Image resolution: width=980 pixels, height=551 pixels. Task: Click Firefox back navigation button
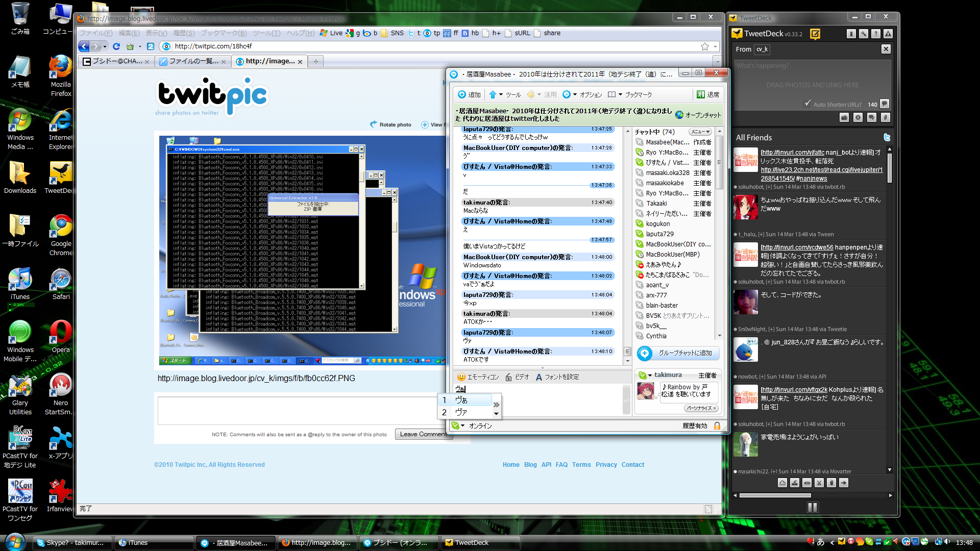[x=84, y=46]
